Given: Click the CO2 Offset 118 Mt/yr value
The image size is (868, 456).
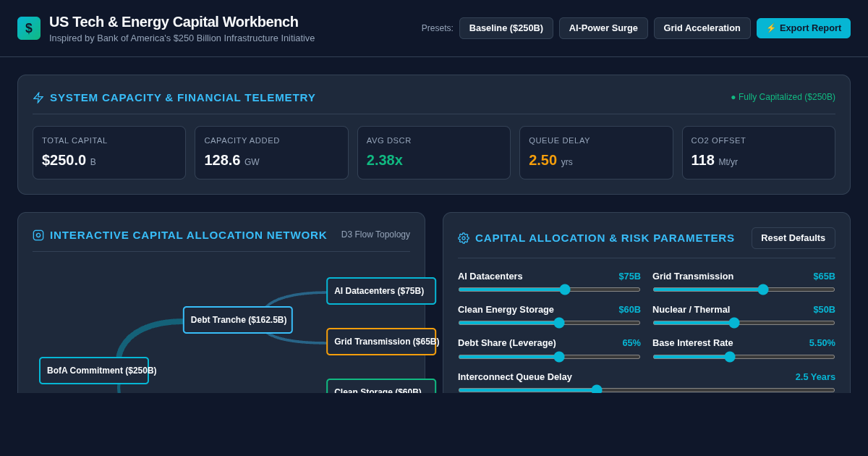Looking at the screenshot, I should tap(715, 160).
